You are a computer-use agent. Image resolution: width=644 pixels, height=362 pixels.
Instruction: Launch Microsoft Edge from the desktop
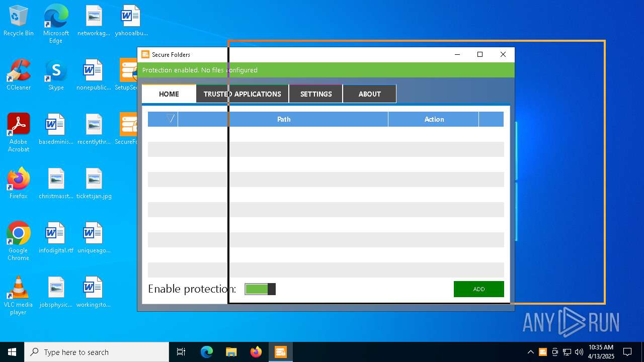point(56,24)
